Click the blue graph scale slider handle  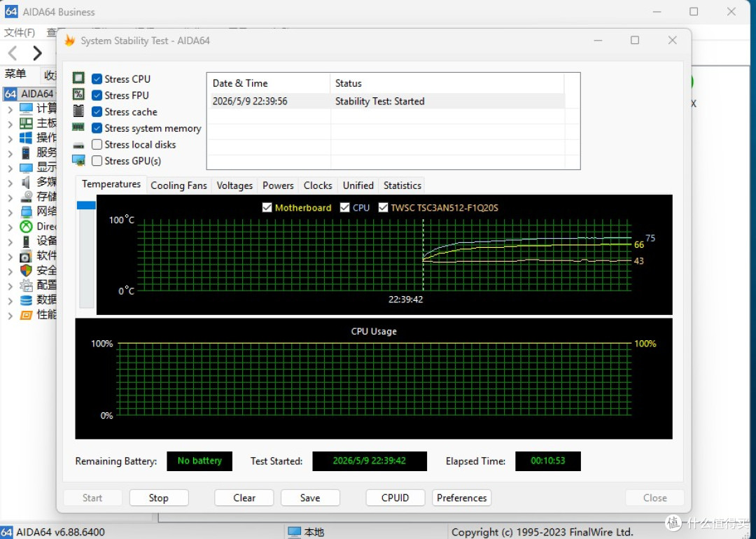click(x=86, y=205)
